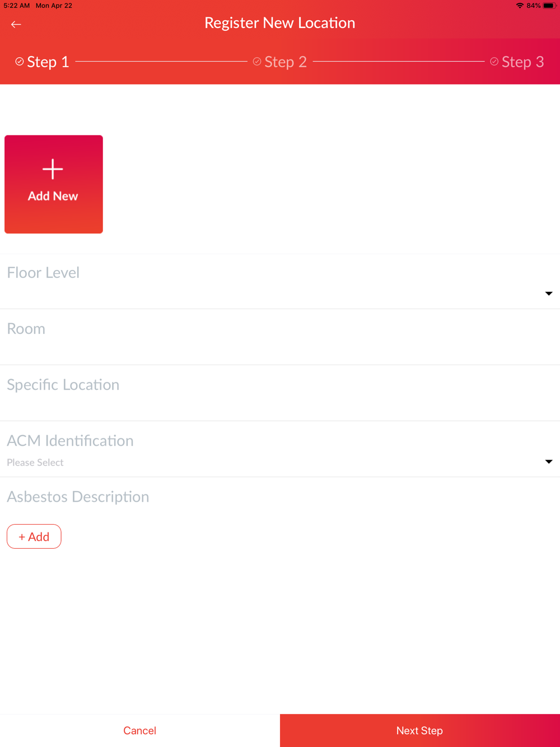Switch to the Step 2 label
Screen dimensions: 560x747
click(286, 62)
